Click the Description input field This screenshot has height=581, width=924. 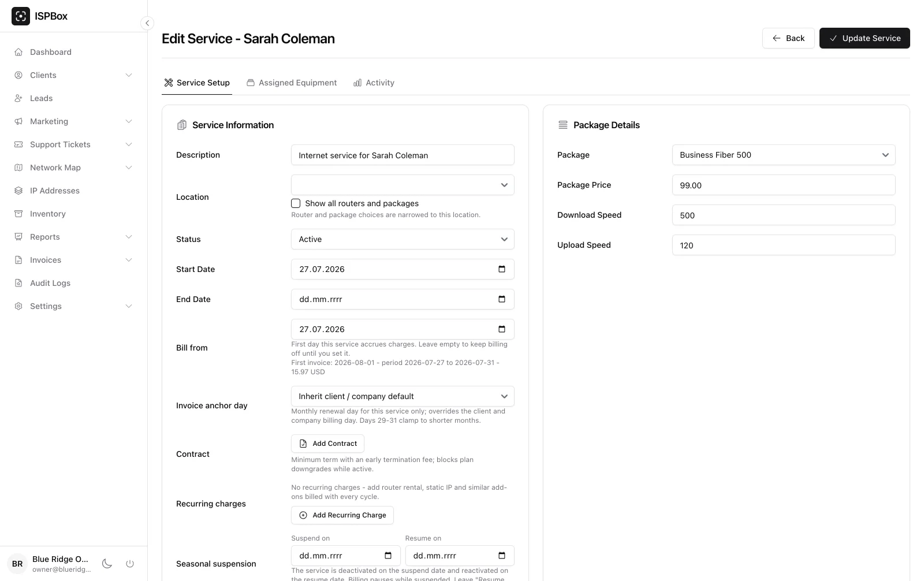coord(403,155)
